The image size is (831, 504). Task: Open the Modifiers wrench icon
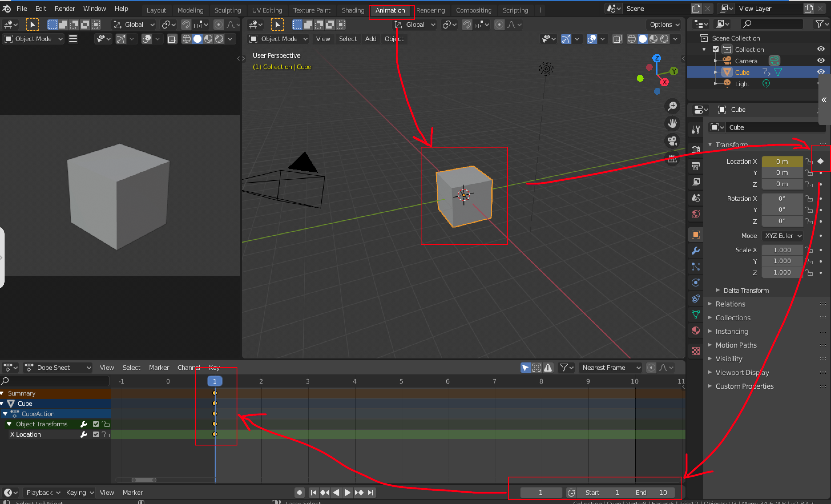695,251
